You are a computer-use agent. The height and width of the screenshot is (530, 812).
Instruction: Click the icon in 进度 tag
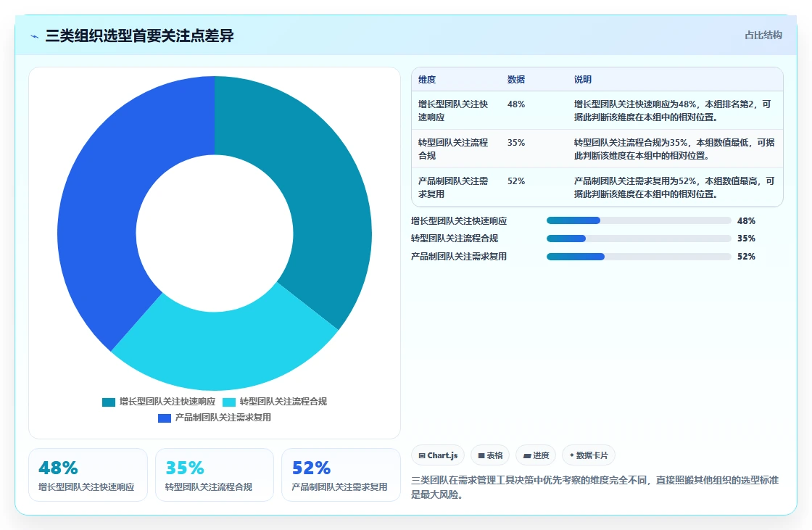pos(527,456)
